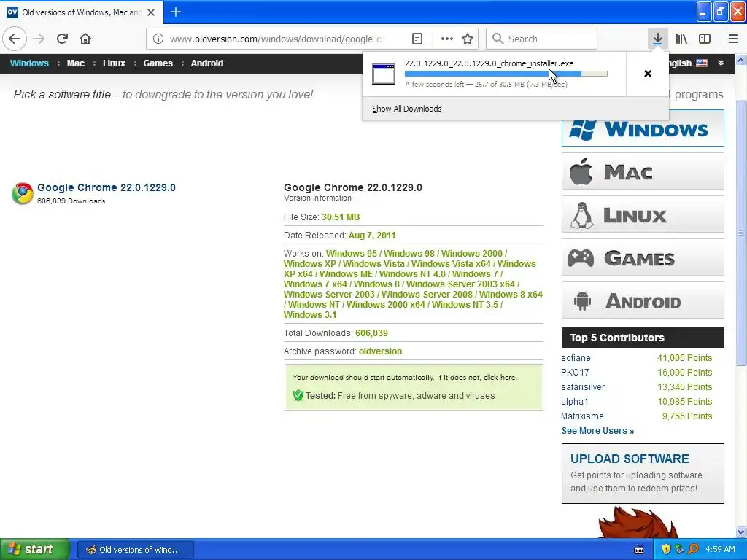
Task: Close the Old versions browser tab
Action: 151,12
